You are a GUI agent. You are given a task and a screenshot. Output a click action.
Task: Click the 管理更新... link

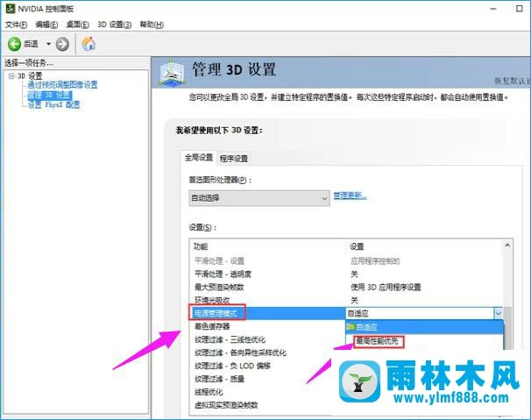350,196
